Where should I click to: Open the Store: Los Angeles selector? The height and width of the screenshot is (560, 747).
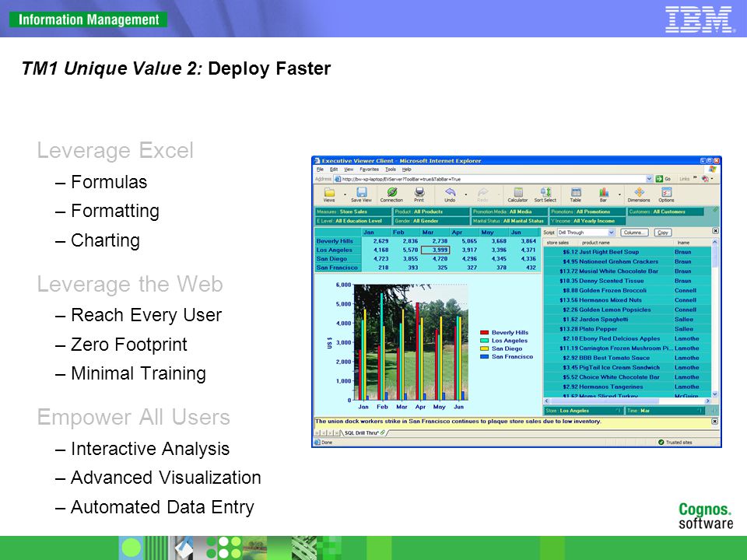point(583,411)
